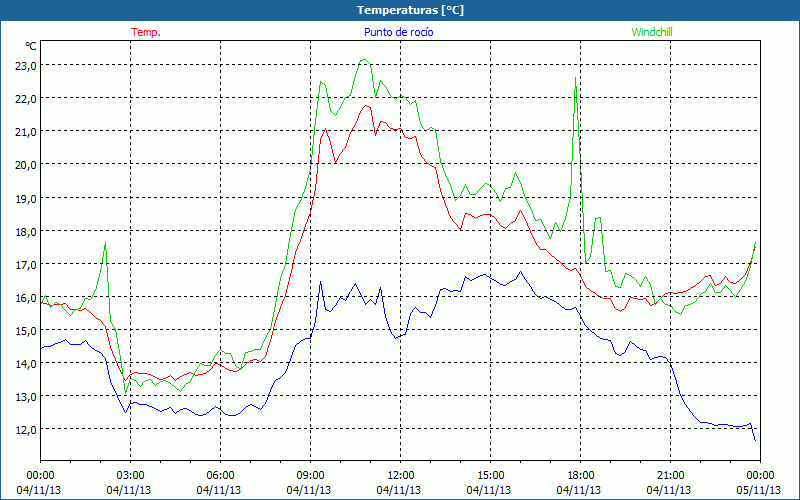Image resolution: width=800 pixels, height=500 pixels.
Task: Click the green windchill spike near 18:00
Action: pos(576,78)
